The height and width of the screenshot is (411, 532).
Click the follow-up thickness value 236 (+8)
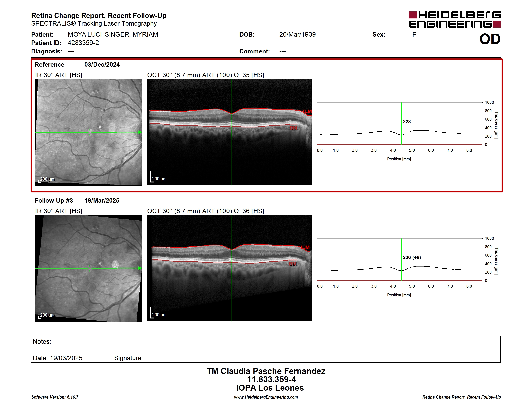click(412, 258)
